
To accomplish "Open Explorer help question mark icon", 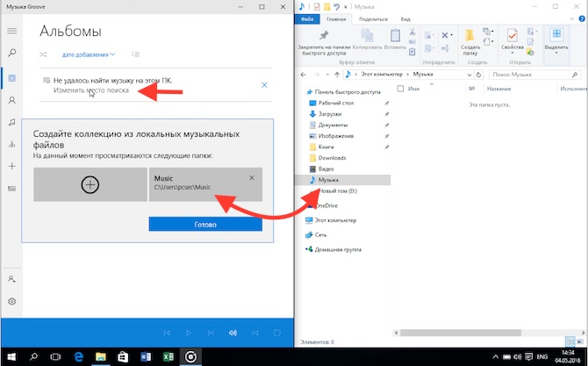I will coord(583,19).
